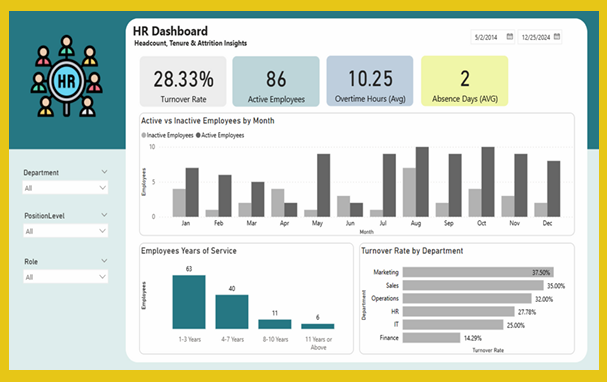Image resolution: width=607 pixels, height=382 pixels.
Task: Select the 4-7 Years service bar
Action: [232, 312]
